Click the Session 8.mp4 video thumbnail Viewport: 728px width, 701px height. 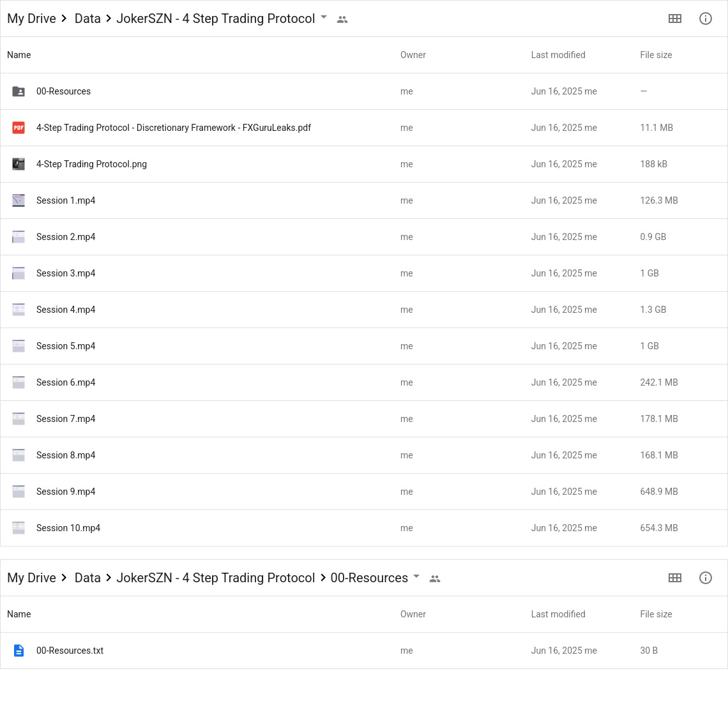coord(19,455)
